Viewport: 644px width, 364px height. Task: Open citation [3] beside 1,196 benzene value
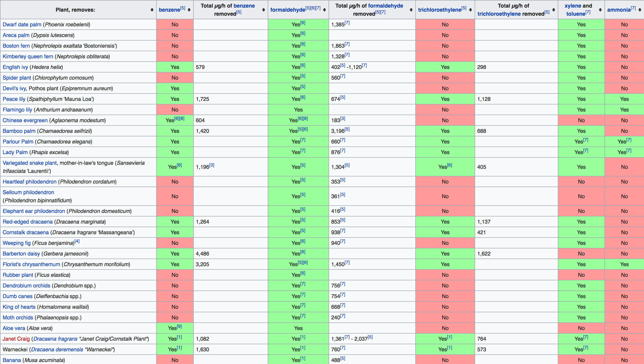pos(212,165)
